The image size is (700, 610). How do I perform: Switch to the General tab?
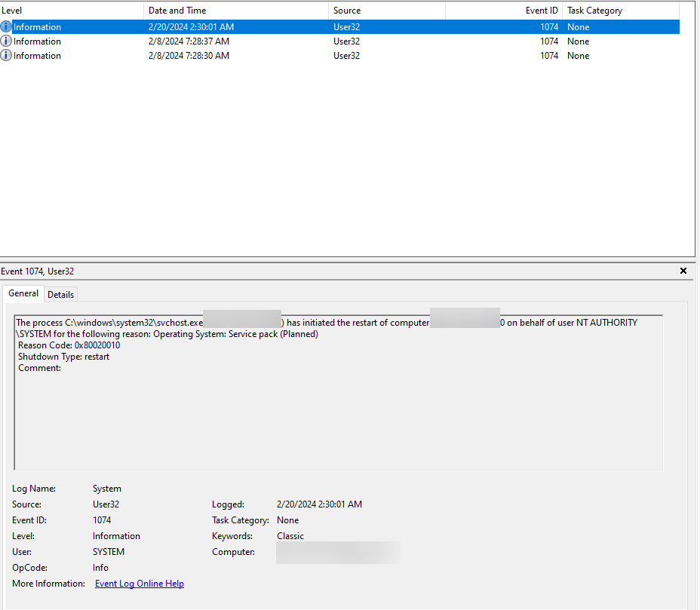23,293
